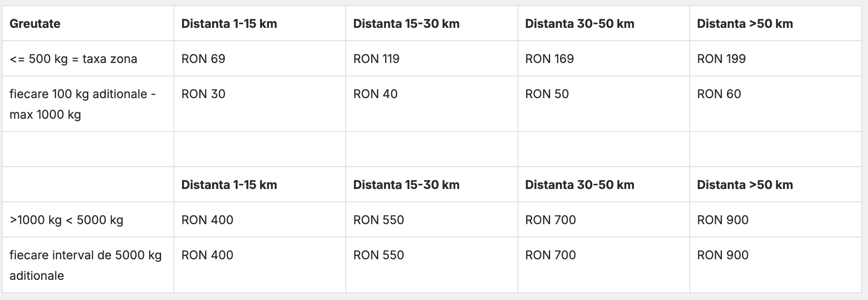Click RON 900 in the 5000 kg aditionale row
The width and height of the screenshot is (868, 300).
tap(723, 255)
